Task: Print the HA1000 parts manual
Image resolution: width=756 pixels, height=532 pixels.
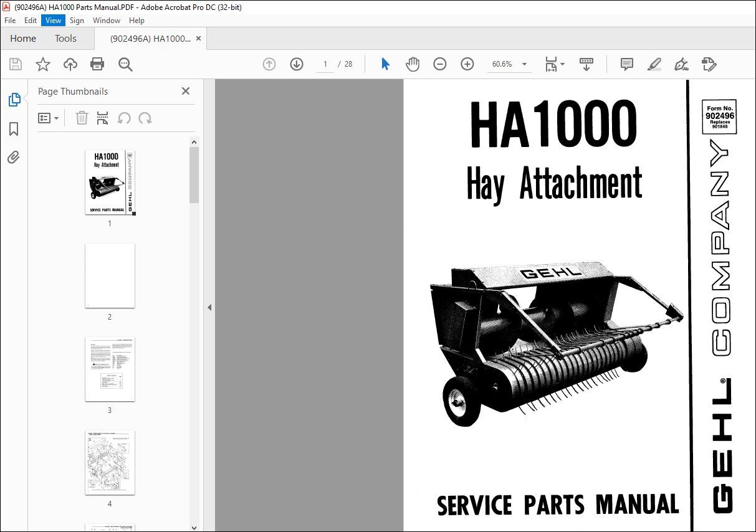Action: coord(97,64)
